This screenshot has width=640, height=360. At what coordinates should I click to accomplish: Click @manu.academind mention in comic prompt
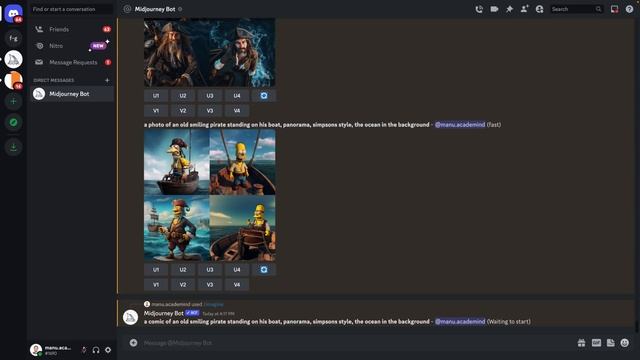[x=460, y=322]
